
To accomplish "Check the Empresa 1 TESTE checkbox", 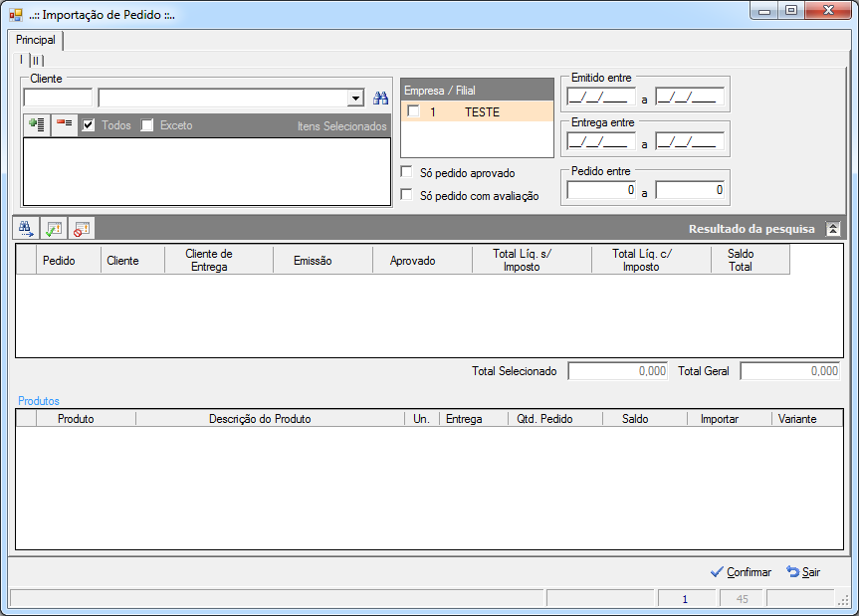I will pyautogui.click(x=414, y=111).
